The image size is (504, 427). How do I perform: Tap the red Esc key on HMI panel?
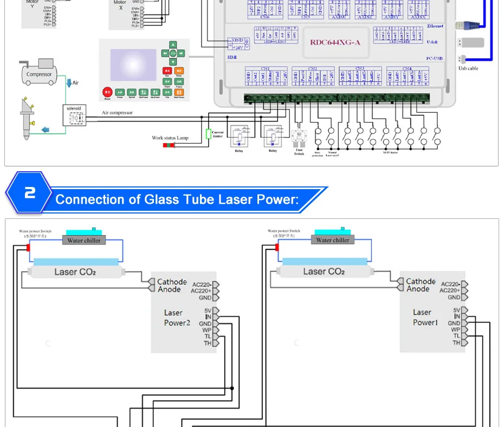tap(167, 70)
